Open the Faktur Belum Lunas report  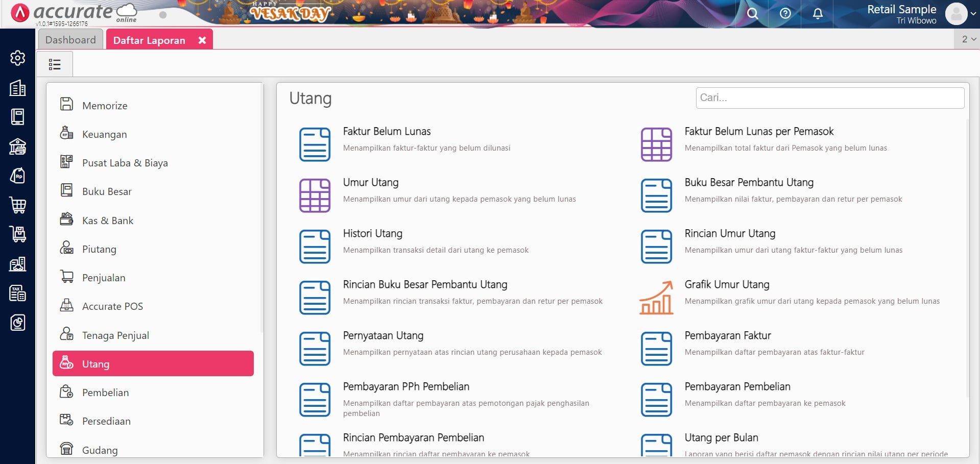pyautogui.click(x=387, y=132)
